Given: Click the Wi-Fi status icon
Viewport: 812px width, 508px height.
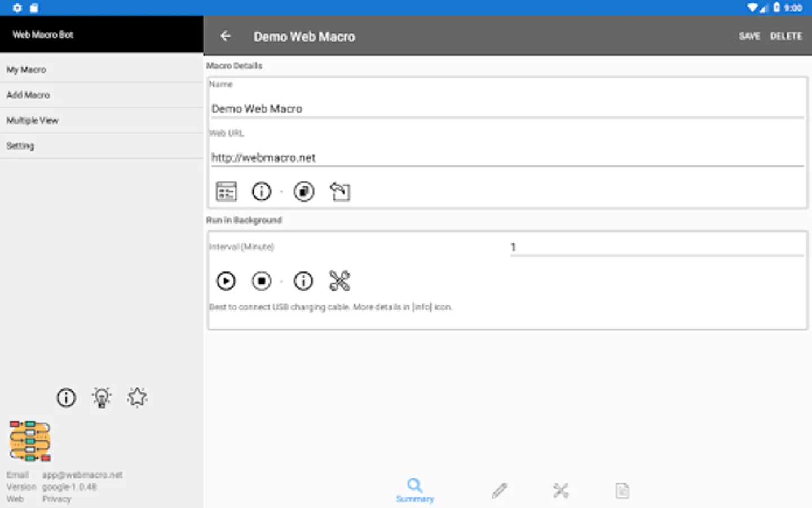Looking at the screenshot, I should coord(753,8).
